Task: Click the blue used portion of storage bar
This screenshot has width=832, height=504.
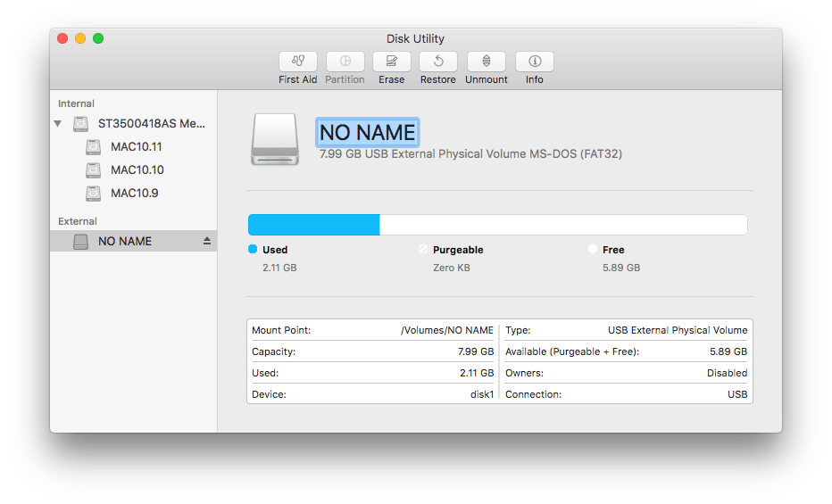Action: point(313,225)
